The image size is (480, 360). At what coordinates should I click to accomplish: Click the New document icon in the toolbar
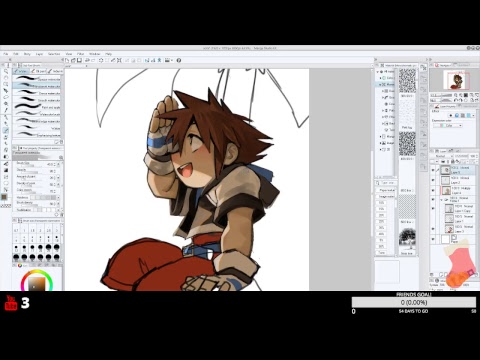(x=67, y=60)
